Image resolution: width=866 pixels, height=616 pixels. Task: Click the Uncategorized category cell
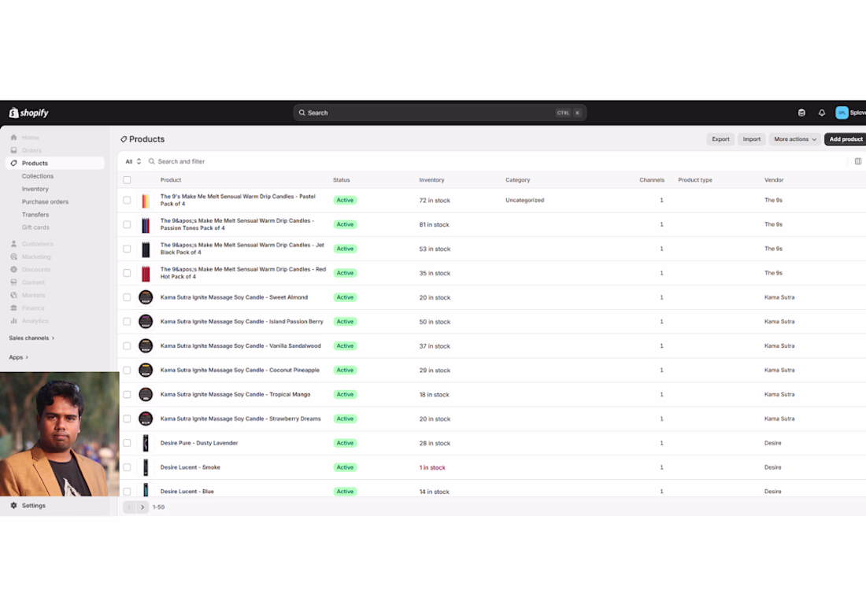(524, 201)
